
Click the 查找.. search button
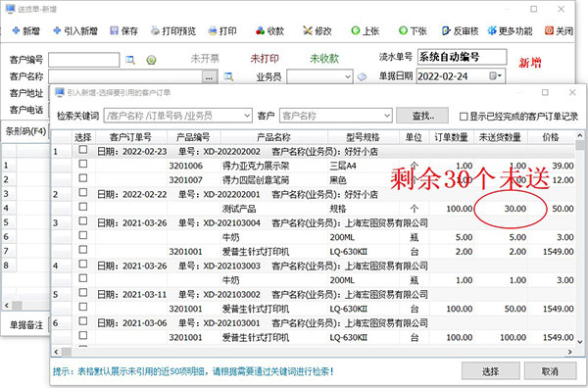[x=422, y=116]
